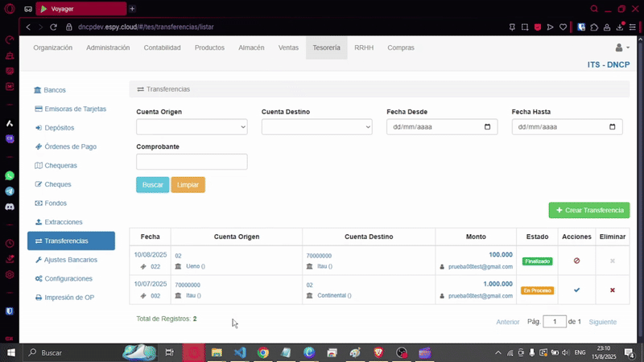This screenshot has height=362, width=644.
Task: Click the Limpiar button
Action: click(188, 185)
